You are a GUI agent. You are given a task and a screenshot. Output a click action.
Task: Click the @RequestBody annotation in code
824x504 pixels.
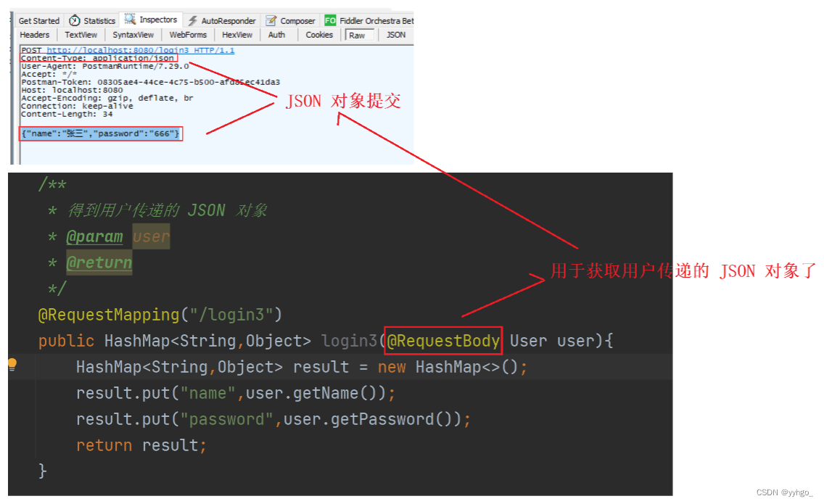[x=443, y=341]
